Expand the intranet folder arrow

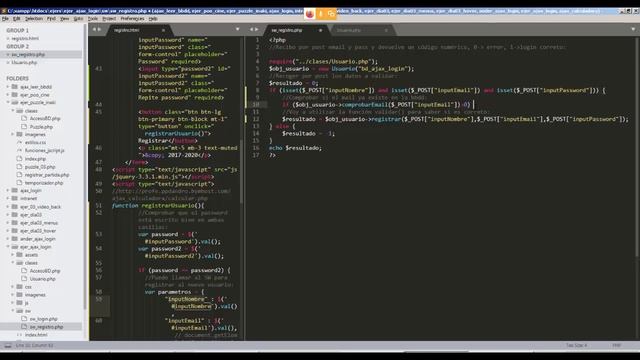pyautogui.click(x=8, y=199)
